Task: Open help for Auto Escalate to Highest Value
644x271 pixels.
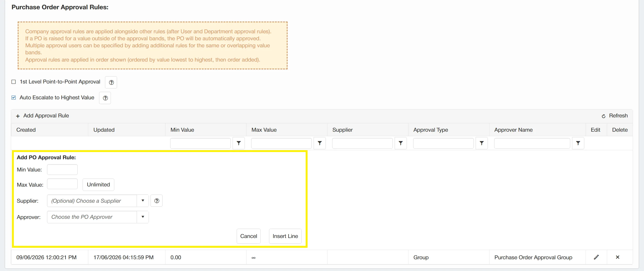Action: coord(105,98)
